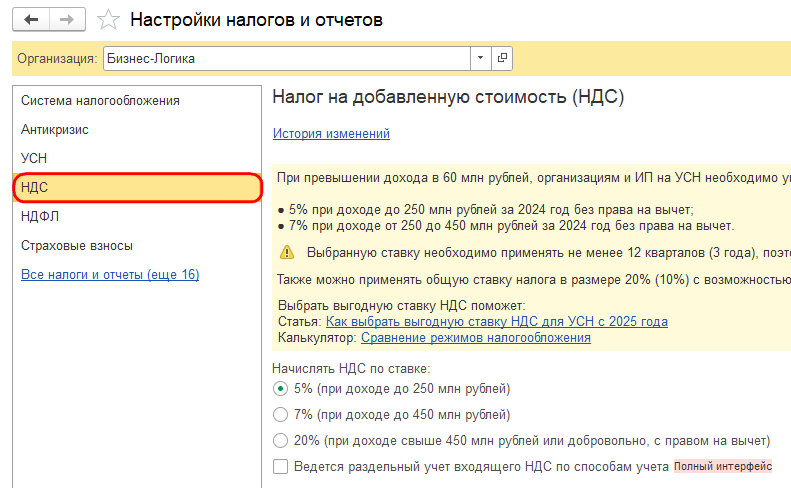This screenshot has height=488, width=791.
Task: Select the НДС section
Action: pos(137,187)
